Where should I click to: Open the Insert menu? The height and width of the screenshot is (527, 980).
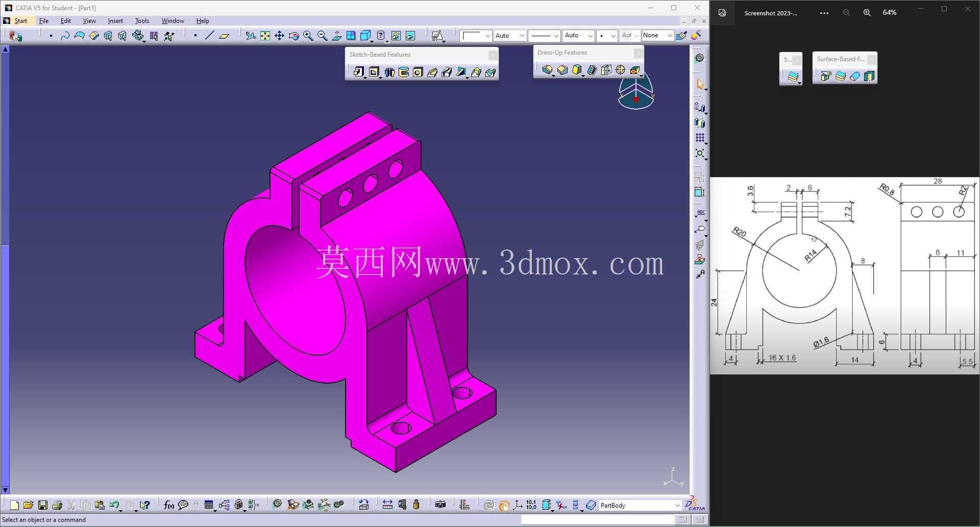click(115, 21)
